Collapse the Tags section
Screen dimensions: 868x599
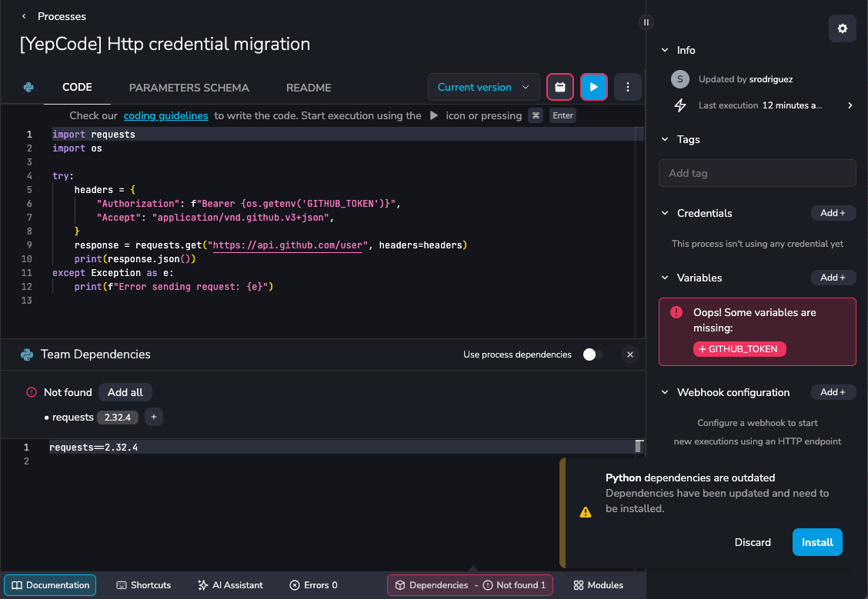(664, 139)
